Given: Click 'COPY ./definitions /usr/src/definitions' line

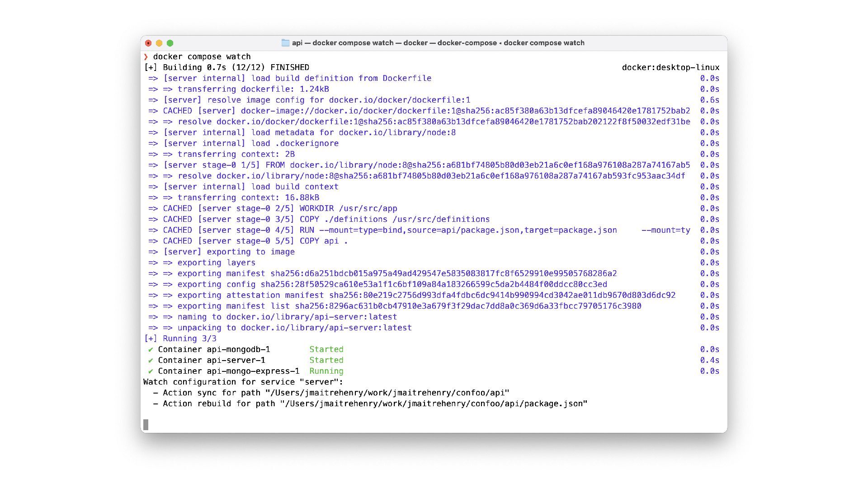Looking at the screenshot, I should (x=319, y=219).
